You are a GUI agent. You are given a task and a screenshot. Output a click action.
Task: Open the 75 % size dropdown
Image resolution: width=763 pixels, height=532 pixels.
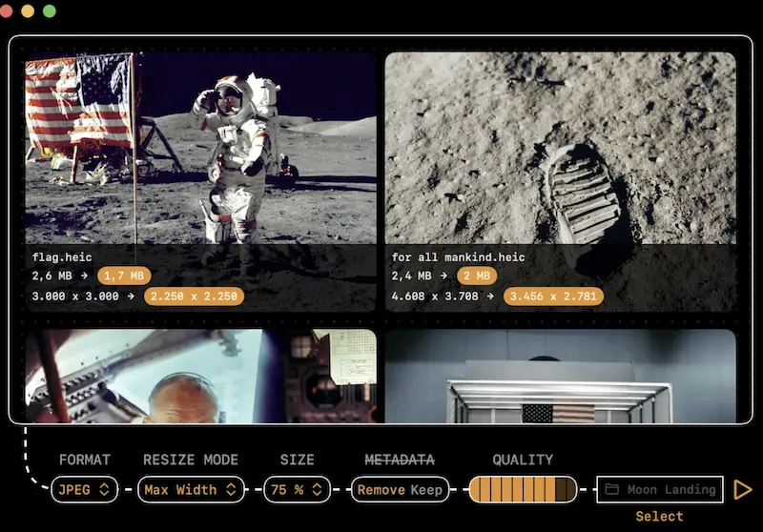pyautogui.click(x=297, y=489)
